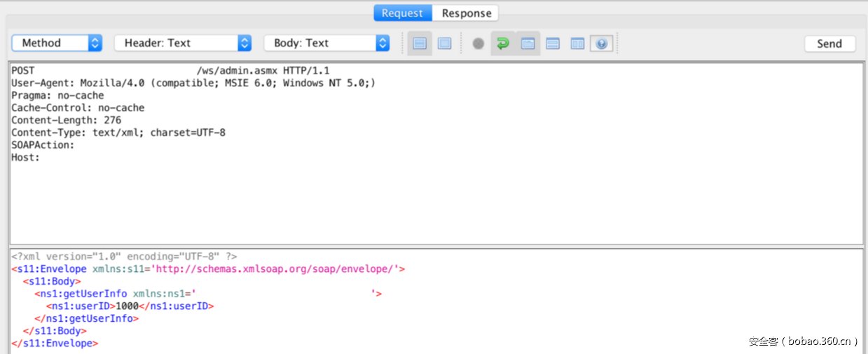Select the horizontal split layout icon
Screen dimensions: 868x354
(553, 43)
